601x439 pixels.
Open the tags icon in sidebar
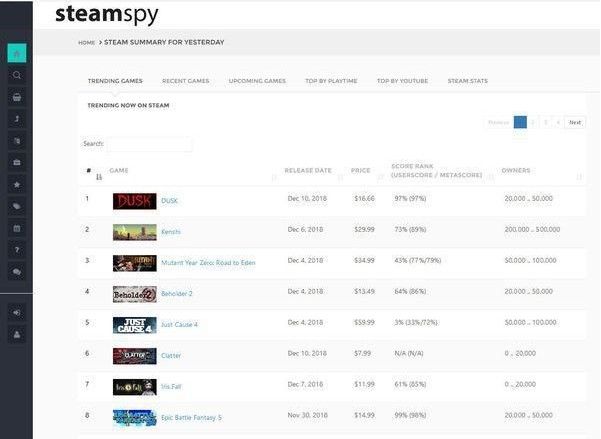(17, 206)
